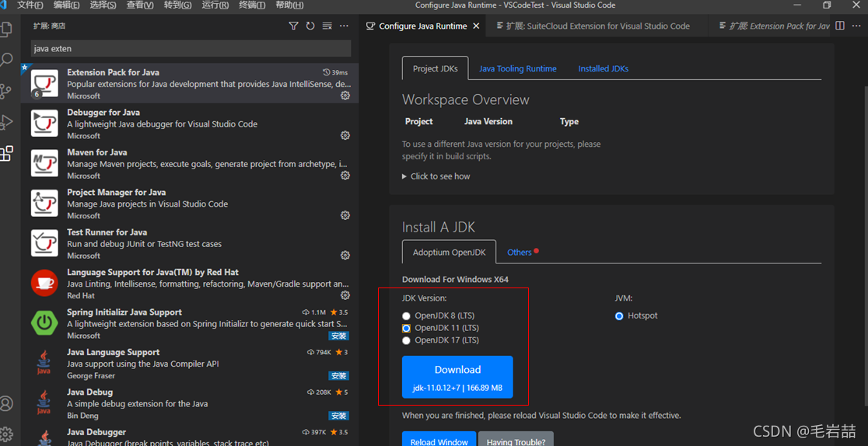Open 查看(V) menu

[140, 5]
